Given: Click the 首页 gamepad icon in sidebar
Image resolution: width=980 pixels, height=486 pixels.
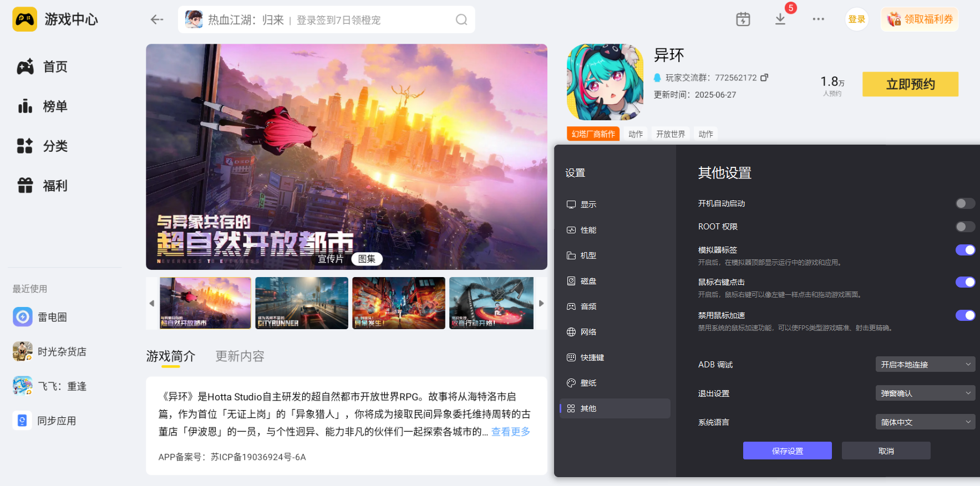Looking at the screenshot, I should [25, 67].
